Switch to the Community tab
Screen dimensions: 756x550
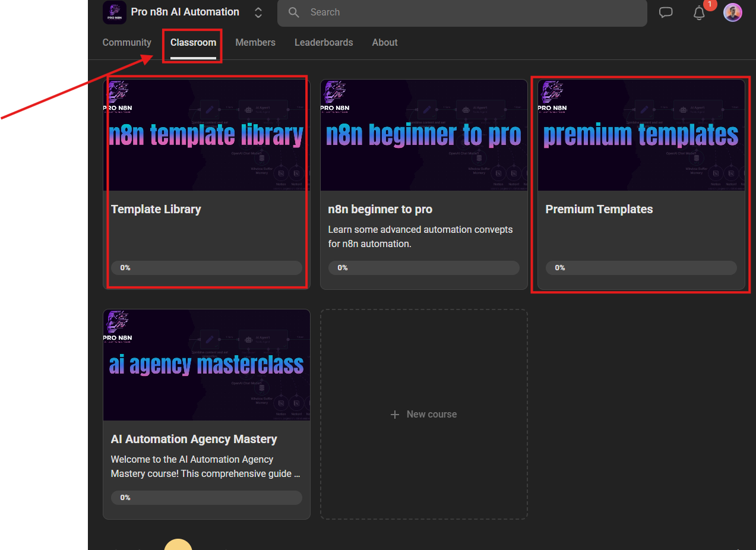click(x=127, y=43)
